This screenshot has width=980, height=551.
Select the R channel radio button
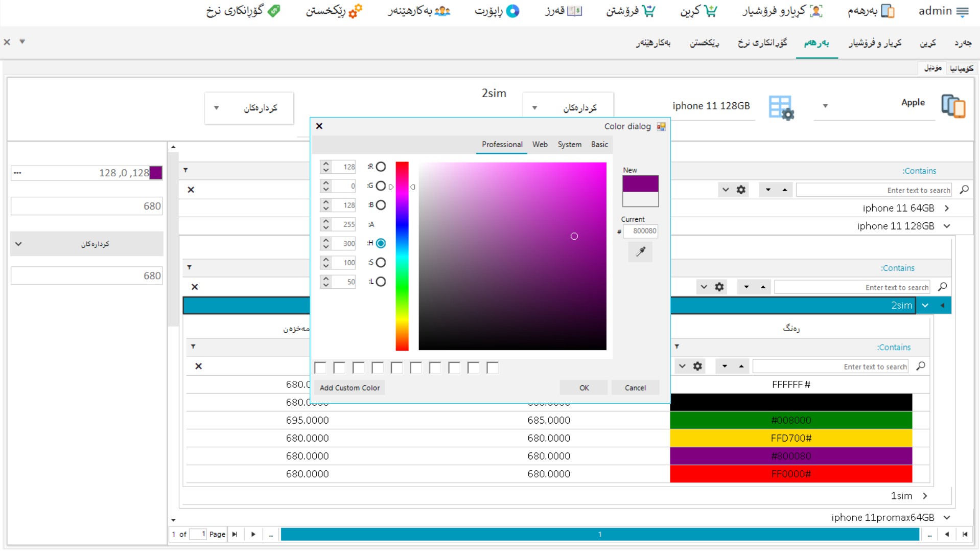[381, 167]
